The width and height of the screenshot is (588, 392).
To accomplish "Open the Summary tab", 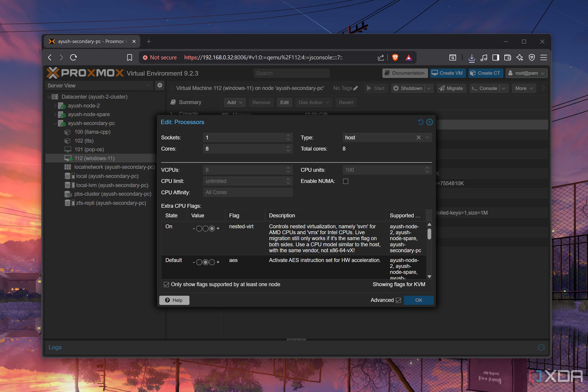I will (190, 102).
